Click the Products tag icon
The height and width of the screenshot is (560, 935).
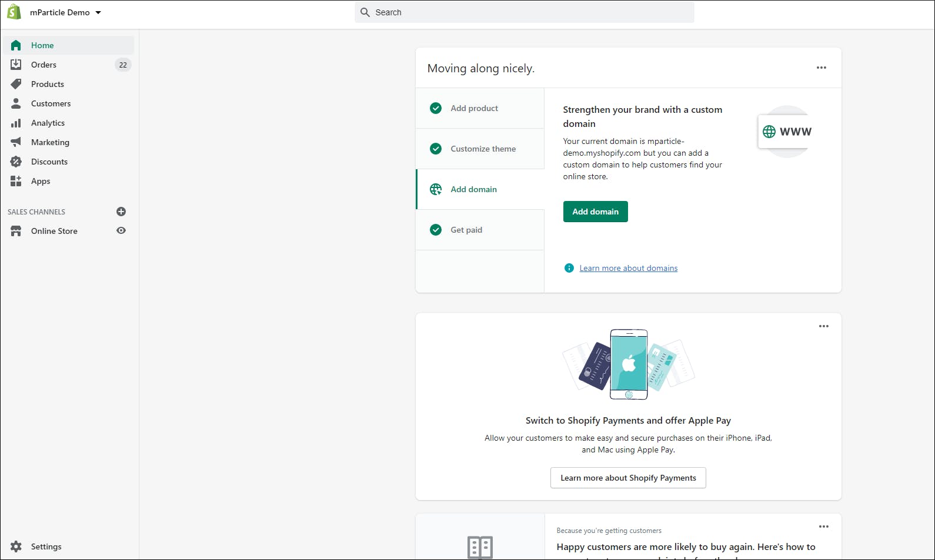(x=16, y=84)
